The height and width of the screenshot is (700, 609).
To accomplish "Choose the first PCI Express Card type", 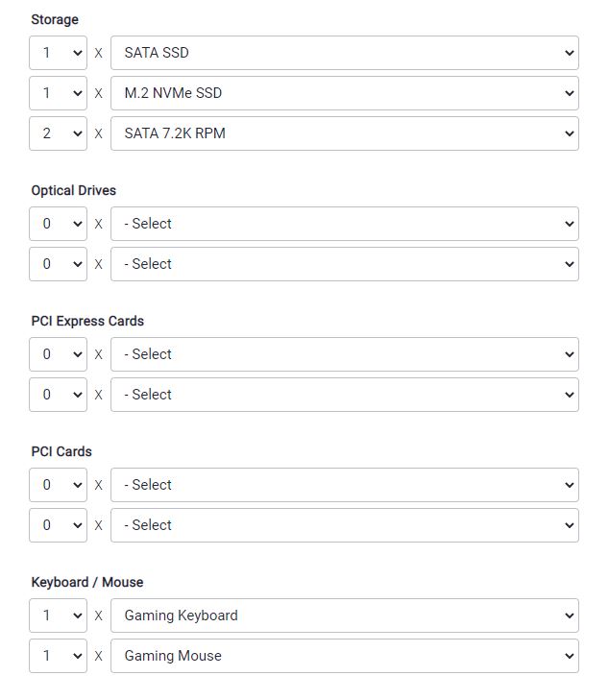I will click(x=344, y=354).
